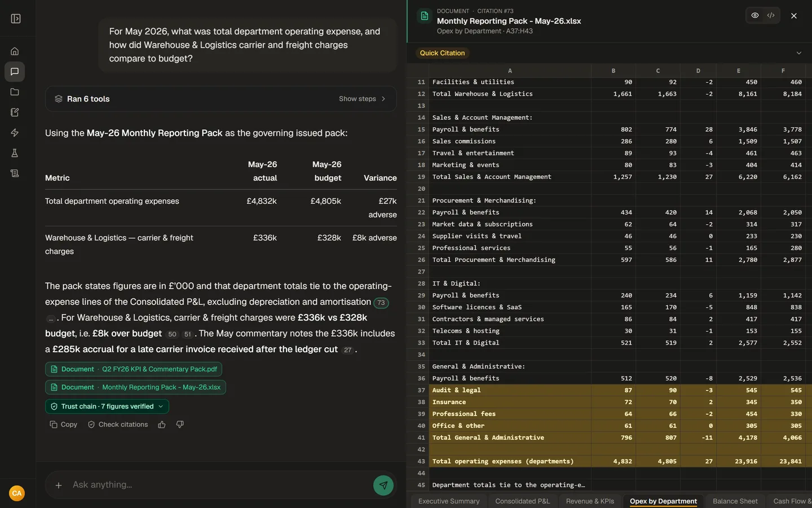Expand the Trust chain 7 figures verified
The width and height of the screenshot is (812, 508).
(x=107, y=406)
